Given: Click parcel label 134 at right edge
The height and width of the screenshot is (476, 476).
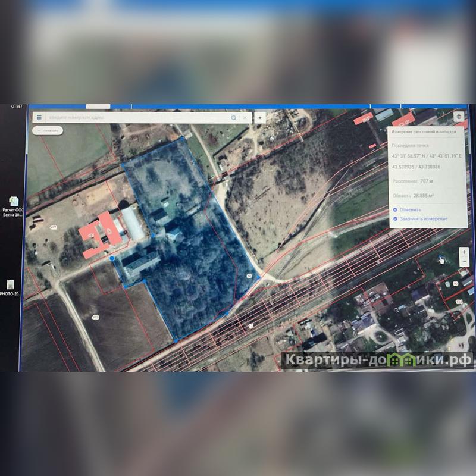Looking at the screenshot, I should click(459, 302).
